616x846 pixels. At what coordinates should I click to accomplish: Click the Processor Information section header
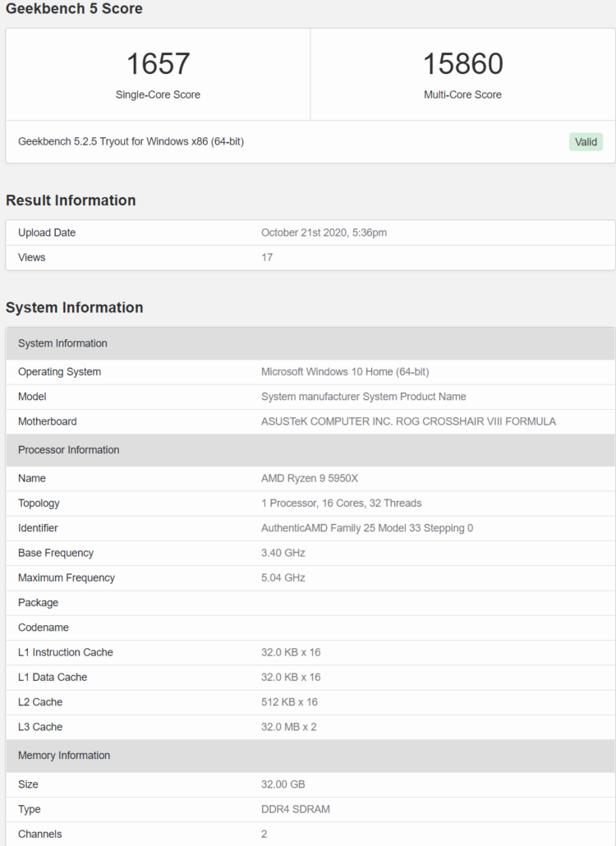[69, 450]
